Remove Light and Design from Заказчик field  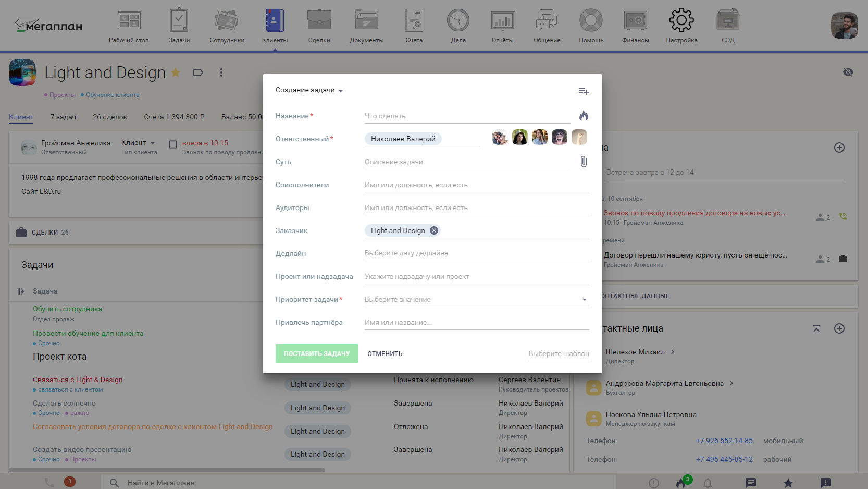pyautogui.click(x=434, y=230)
